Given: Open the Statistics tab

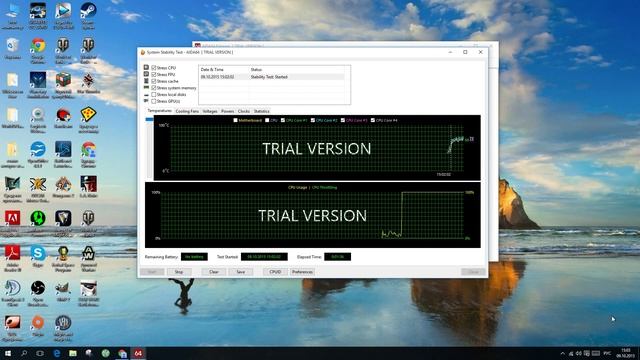Looking at the screenshot, I should (262, 111).
